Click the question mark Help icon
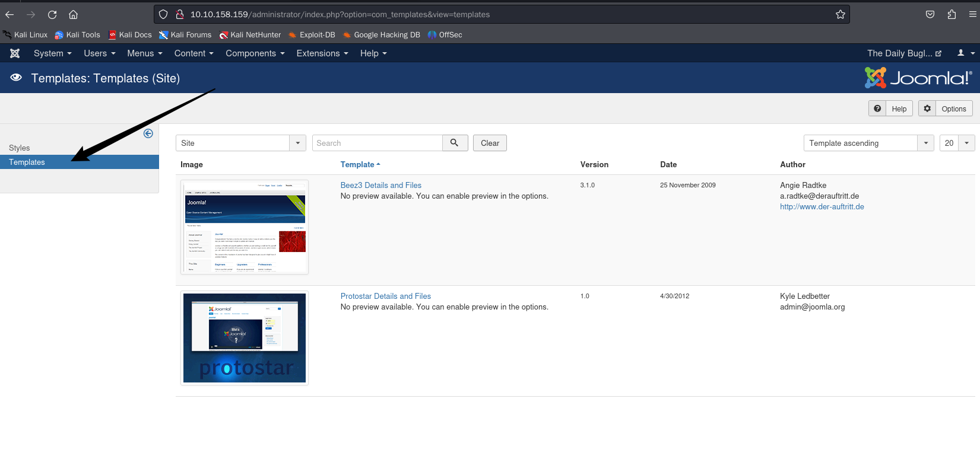The image size is (980, 456). [x=877, y=109]
